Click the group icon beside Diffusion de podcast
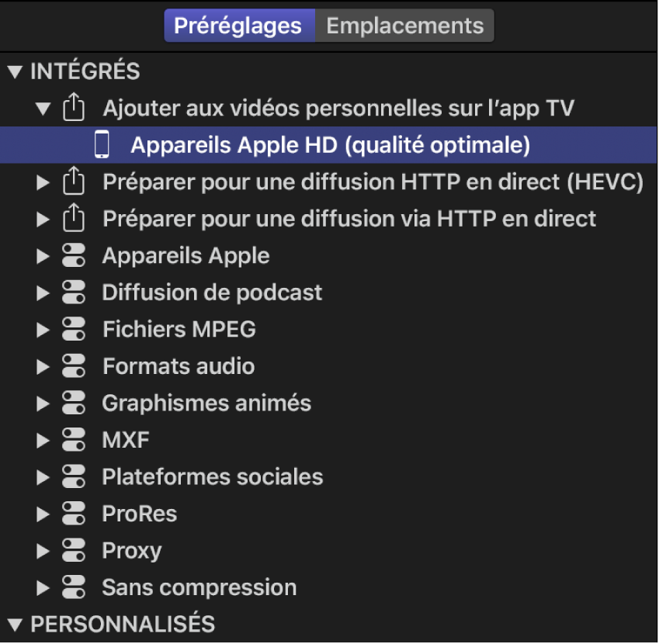Image resolution: width=659 pixels, height=644 pixels. coord(72,293)
